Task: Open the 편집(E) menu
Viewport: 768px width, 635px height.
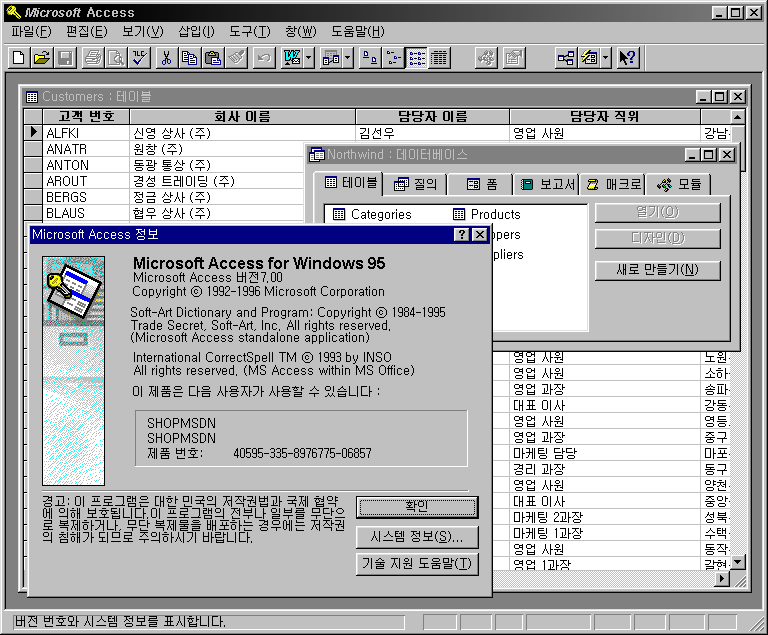Action: click(87, 32)
